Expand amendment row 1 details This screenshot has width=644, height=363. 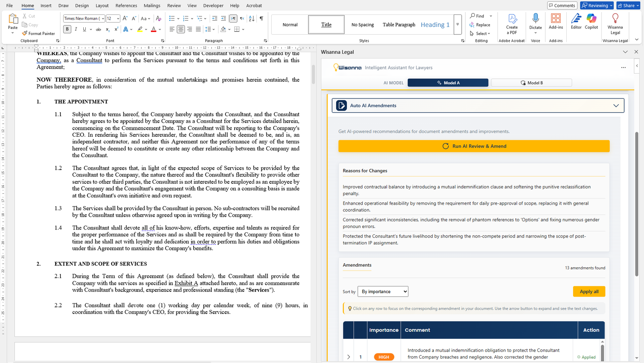click(x=349, y=357)
